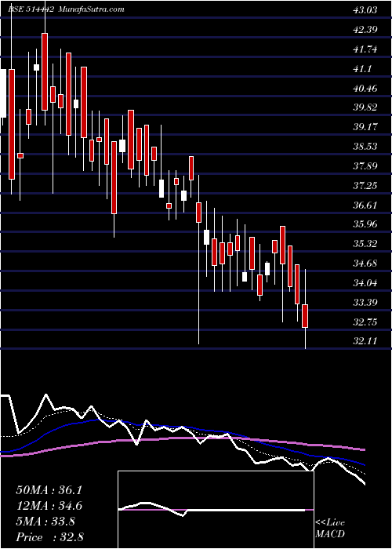Screen dimensions: 392x549
Task: Click the 40.46 price axis label
Action: point(365,88)
